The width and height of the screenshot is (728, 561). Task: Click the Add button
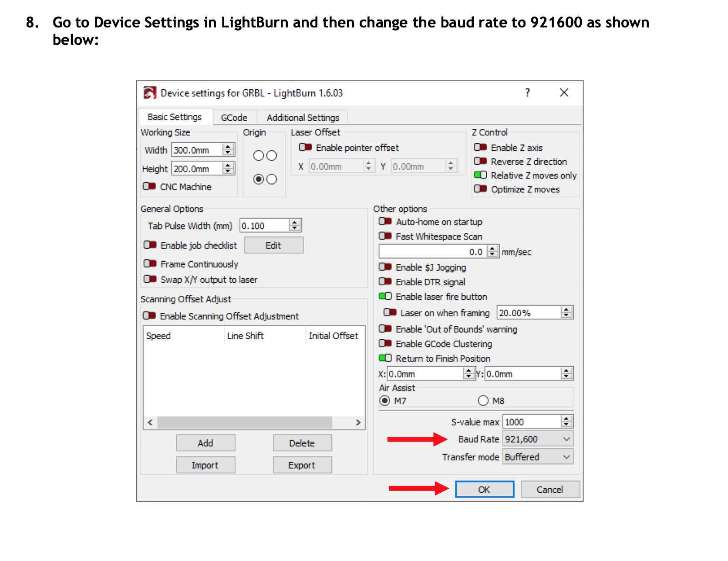pyautogui.click(x=206, y=443)
